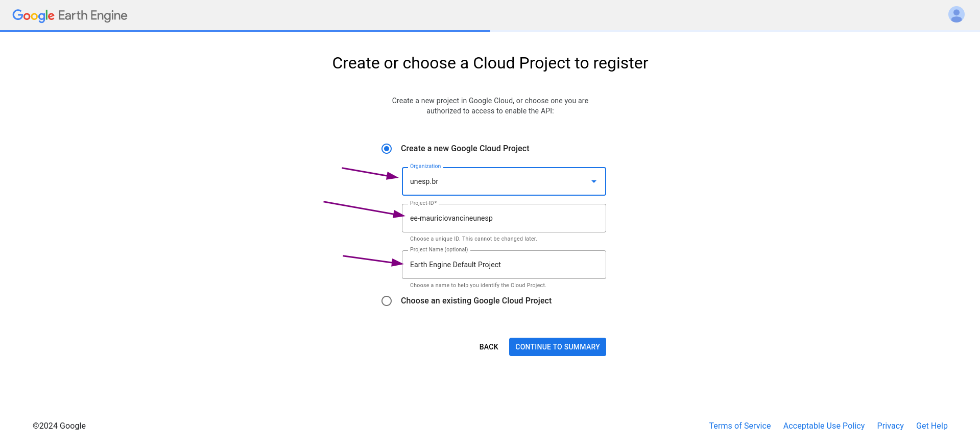Go back with the BACK button

489,347
